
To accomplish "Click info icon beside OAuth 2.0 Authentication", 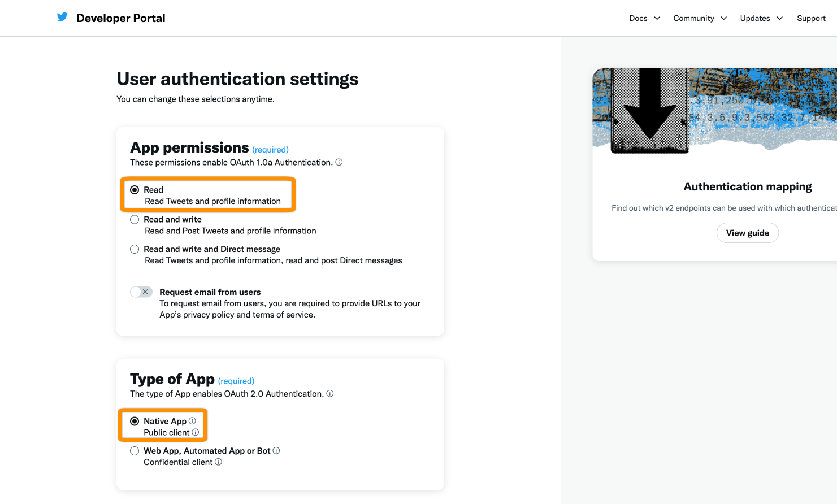I will coord(330,394).
